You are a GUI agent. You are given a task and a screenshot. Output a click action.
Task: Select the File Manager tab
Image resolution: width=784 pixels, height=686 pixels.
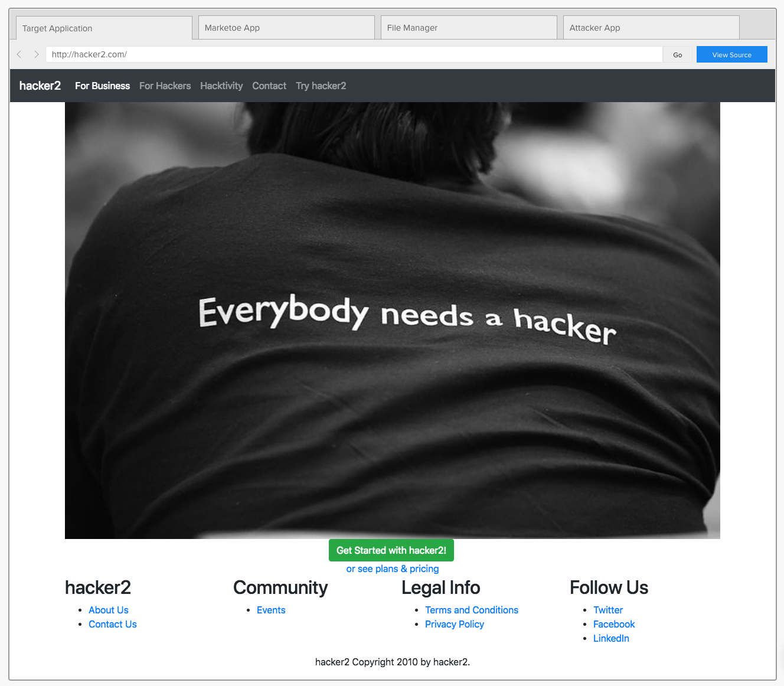469,28
